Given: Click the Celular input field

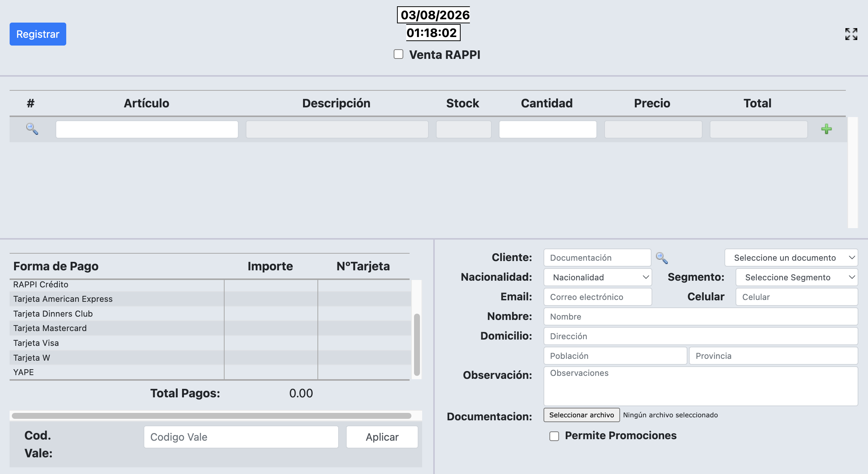Looking at the screenshot, I should coord(797,297).
